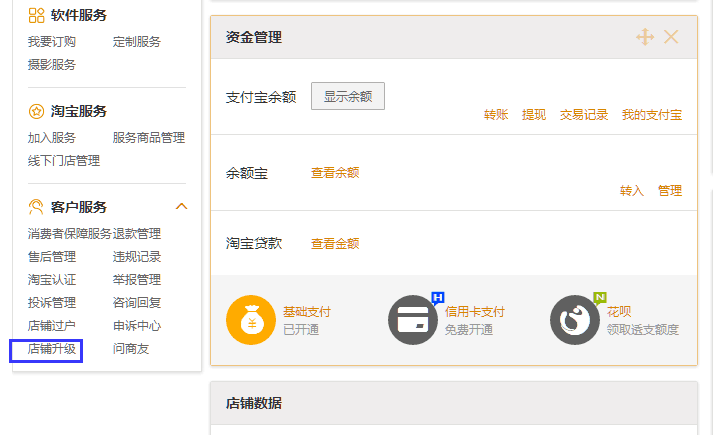This screenshot has height=435, width=713.
Task: Open 消费者保障服务 in sidebar
Action: (70, 234)
